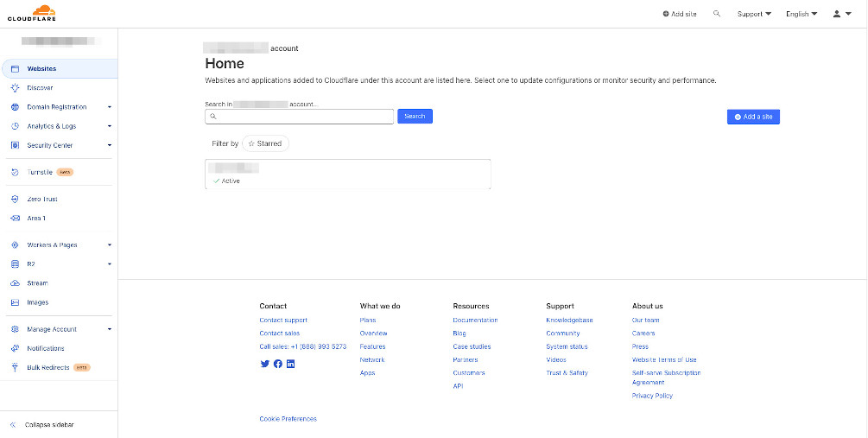Open the user profile icon menu
The width and height of the screenshot is (868, 438).
pos(841,14)
